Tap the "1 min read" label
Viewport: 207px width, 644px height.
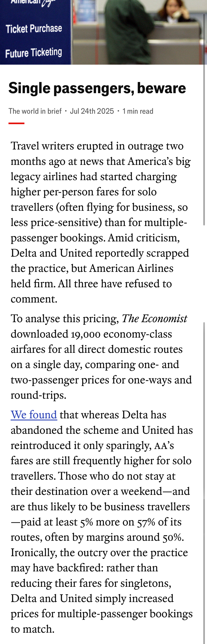tap(138, 111)
